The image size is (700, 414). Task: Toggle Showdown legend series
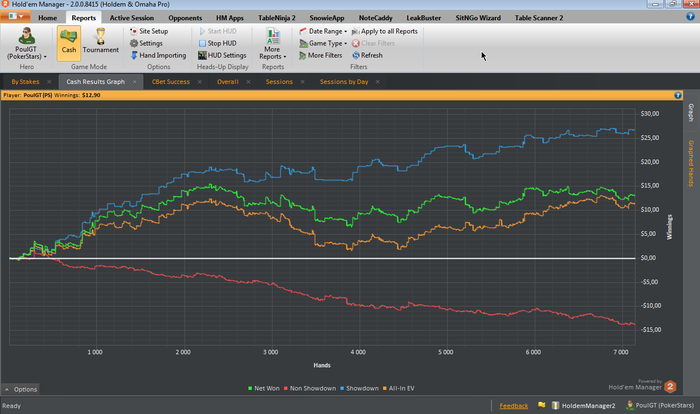359,389
